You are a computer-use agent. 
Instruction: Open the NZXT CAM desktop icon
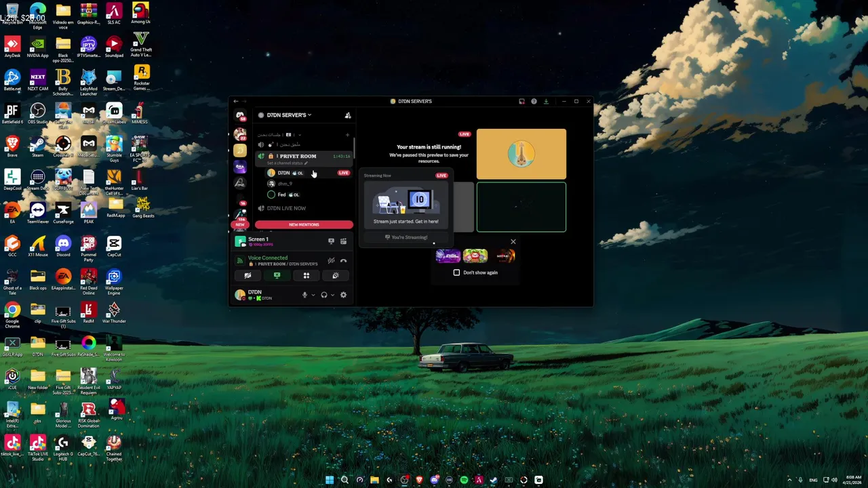coord(37,79)
